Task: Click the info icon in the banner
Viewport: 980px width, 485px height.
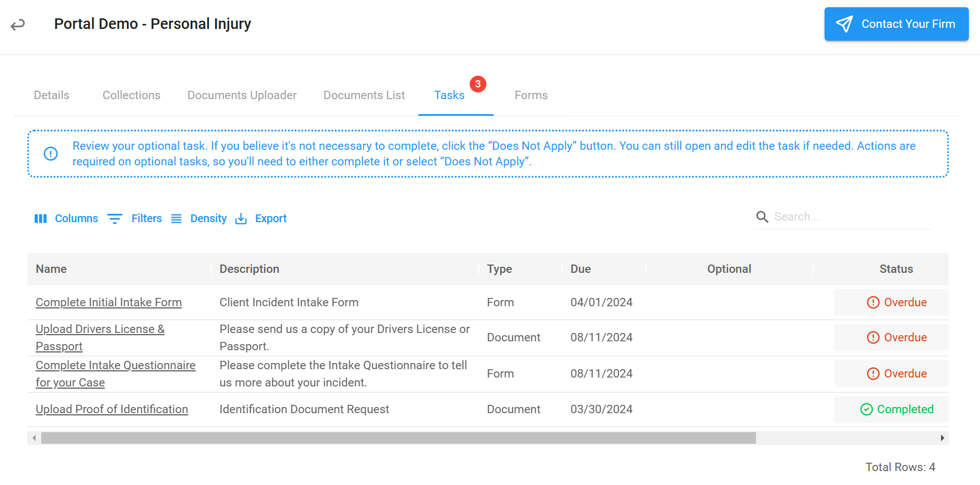Action: point(51,154)
